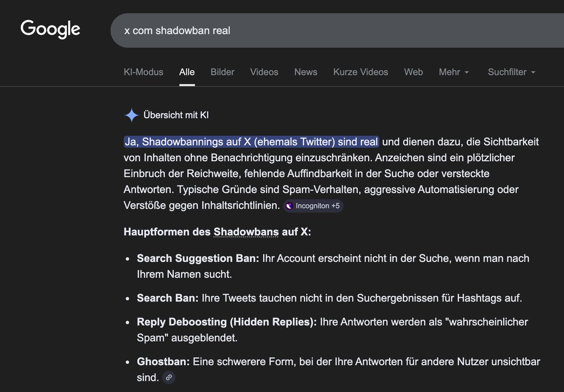Click the Search Ban bullet text

click(329, 298)
